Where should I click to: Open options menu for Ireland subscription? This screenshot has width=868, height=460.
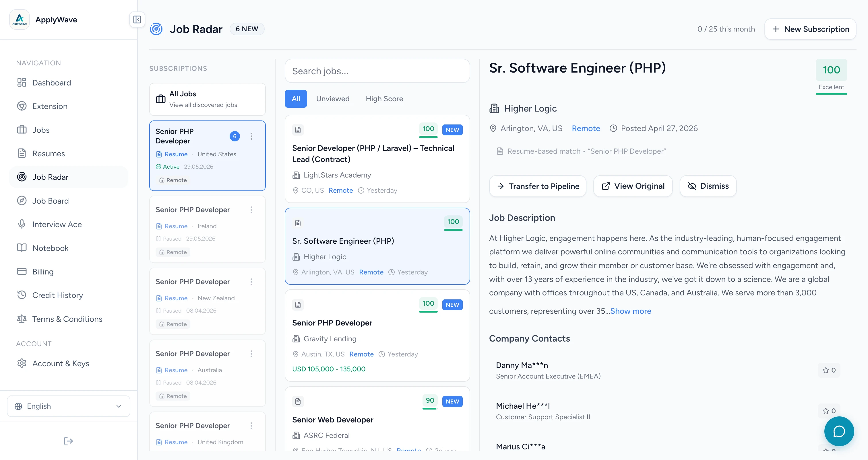point(251,210)
